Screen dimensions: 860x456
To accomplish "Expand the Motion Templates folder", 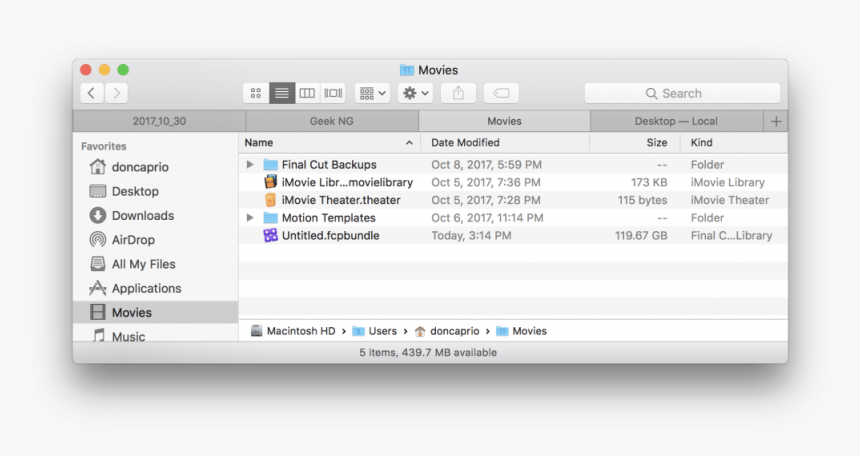I will pyautogui.click(x=250, y=218).
